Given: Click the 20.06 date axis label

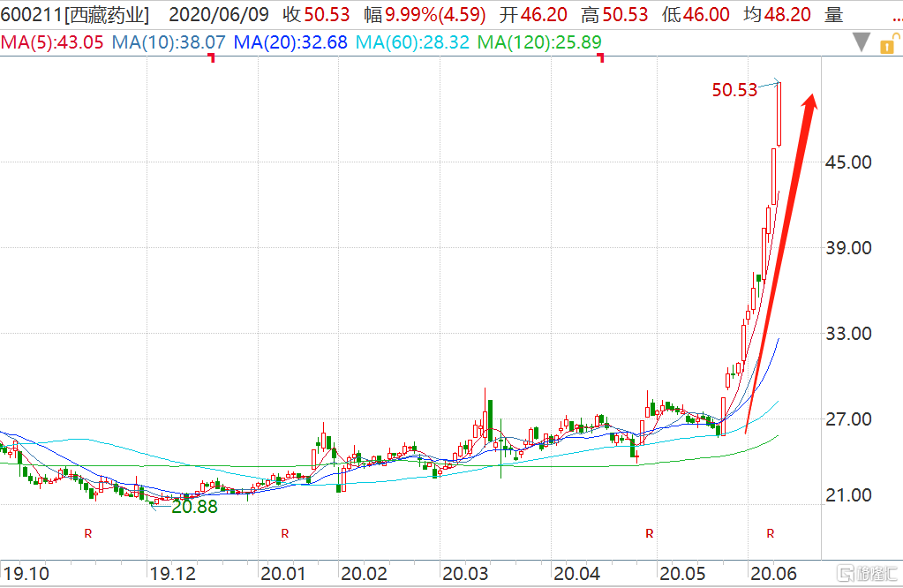Looking at the screenshot, I should [773, 574].
